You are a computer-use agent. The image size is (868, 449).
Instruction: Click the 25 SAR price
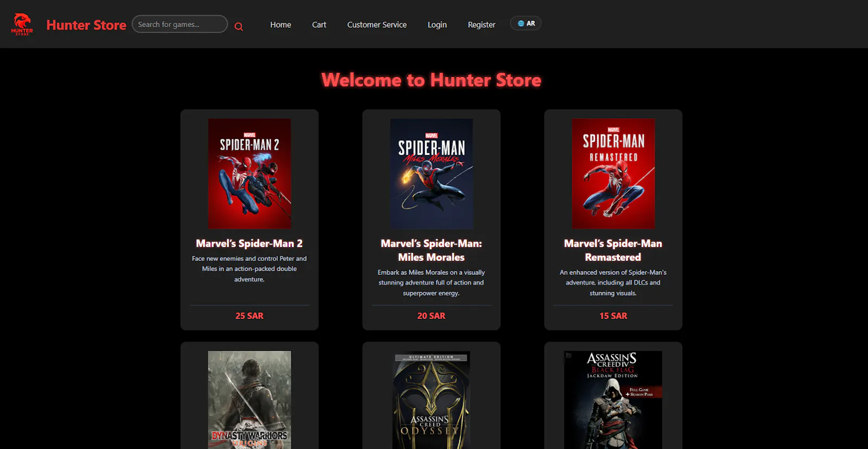tap(250, 316)
